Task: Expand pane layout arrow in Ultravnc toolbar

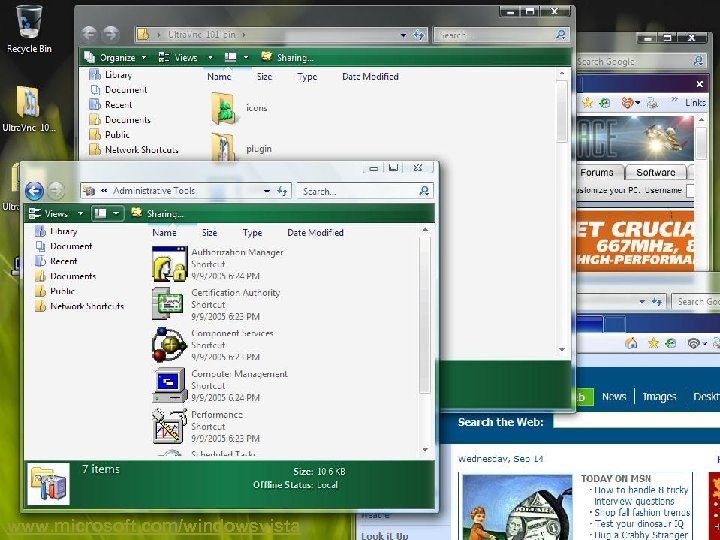Action: tap(246, 57)
